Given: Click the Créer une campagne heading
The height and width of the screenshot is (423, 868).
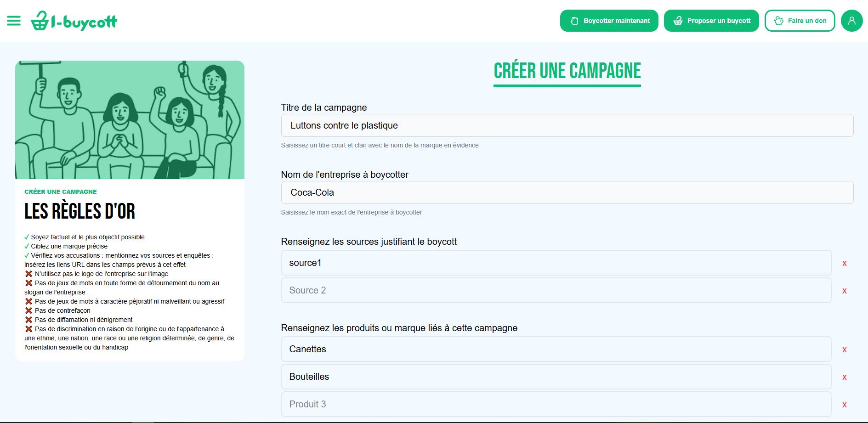Looking at the screenshot, I should (567, 71).
